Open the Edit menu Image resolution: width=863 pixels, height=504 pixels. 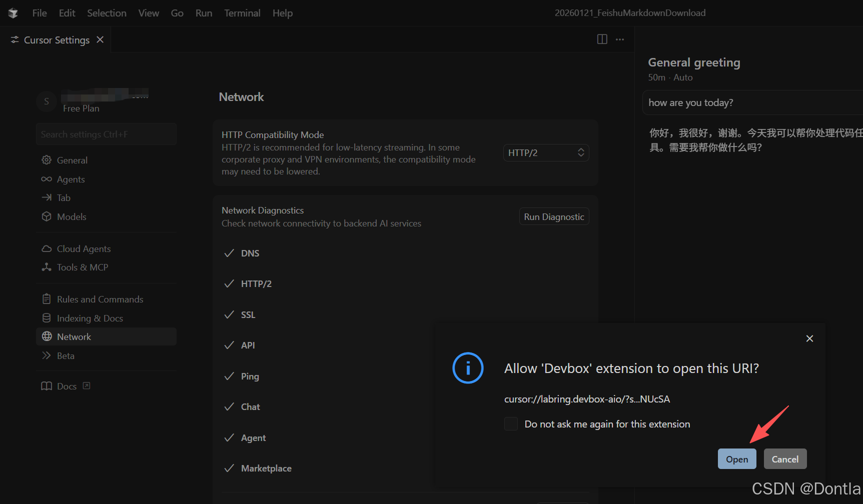[67, 13]
